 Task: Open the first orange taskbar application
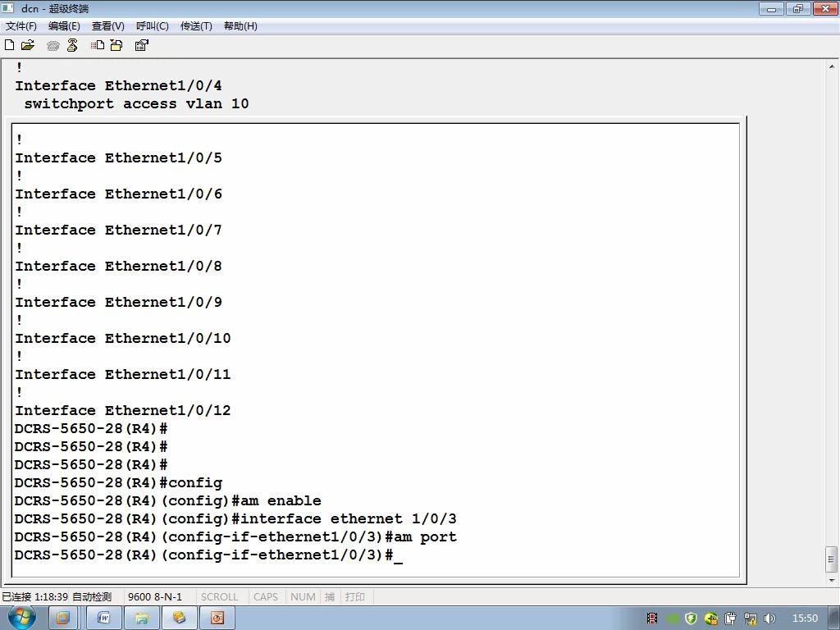(63, 619)
